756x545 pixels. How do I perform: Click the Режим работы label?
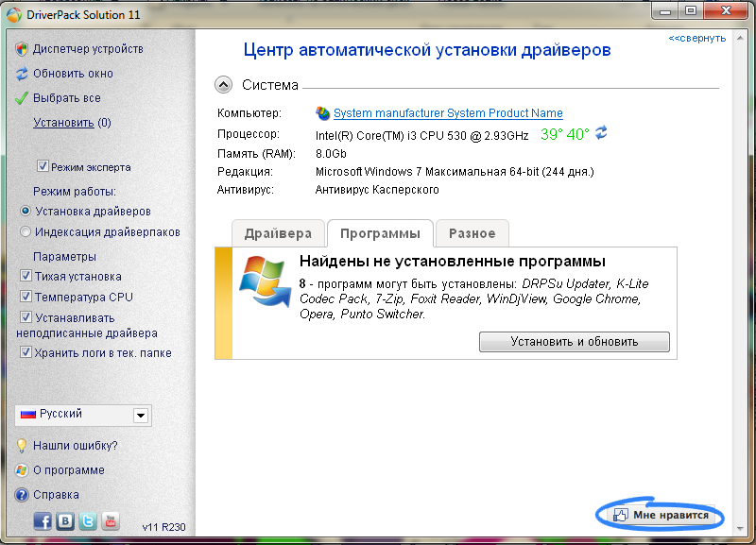pyautogui.click(x=75, y=192)
